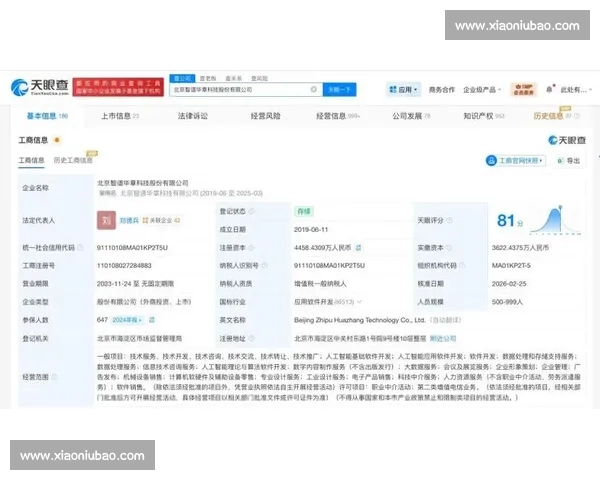The height and width of the screenshot is (480, 600).
Task: Open the 经营风险 tab
Action: (264, 116)
